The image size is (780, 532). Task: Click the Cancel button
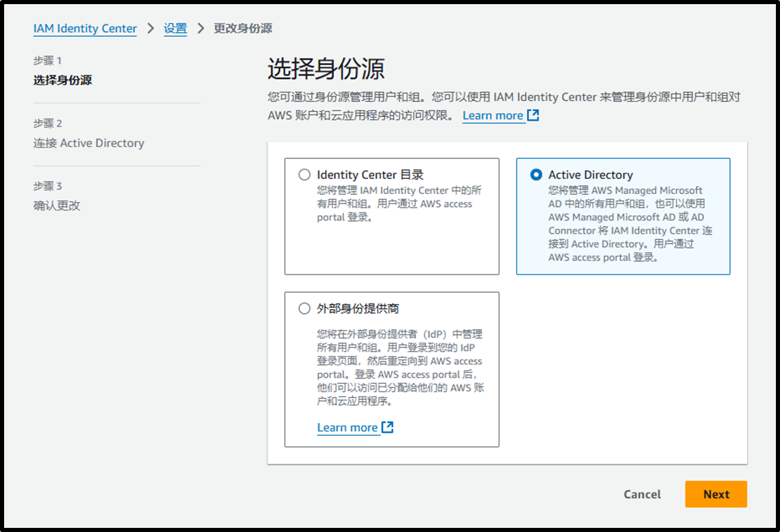[x=642, y=494]
